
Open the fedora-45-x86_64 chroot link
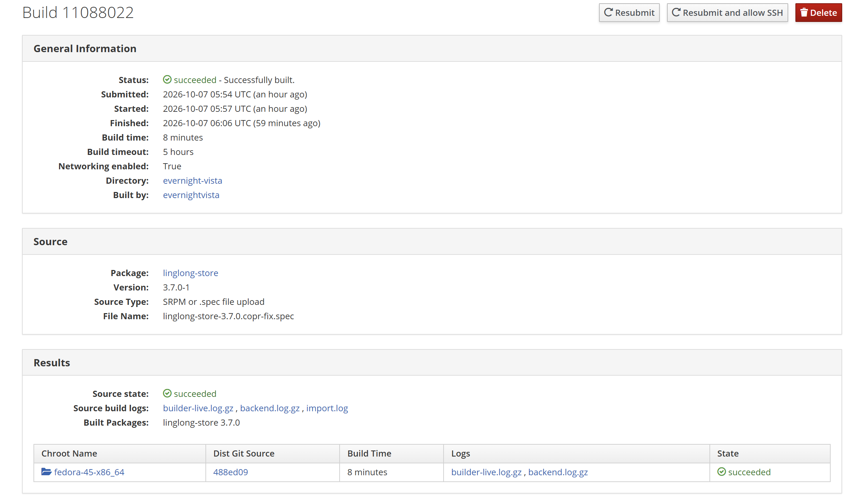click(x=89, y=472)
